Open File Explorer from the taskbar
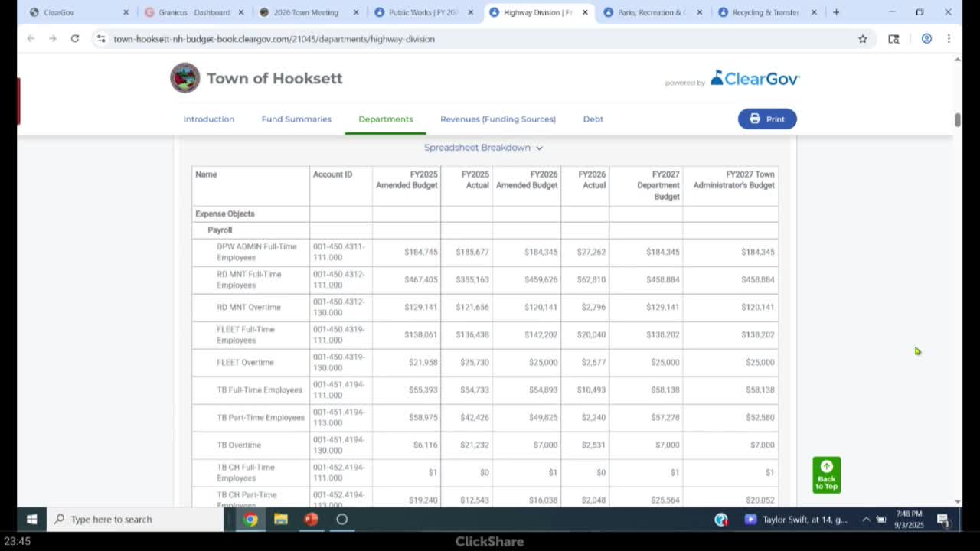This screenshot has height=551, width=980. point(281,519)
